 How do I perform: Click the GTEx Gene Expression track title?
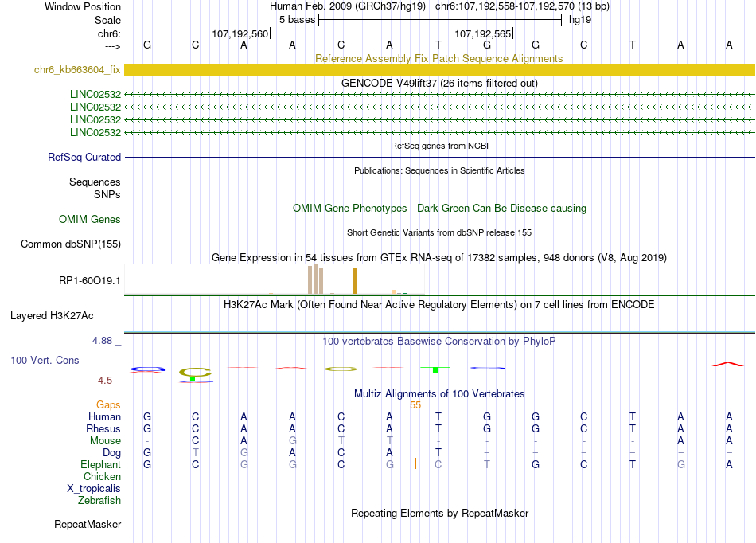(439, 257)
